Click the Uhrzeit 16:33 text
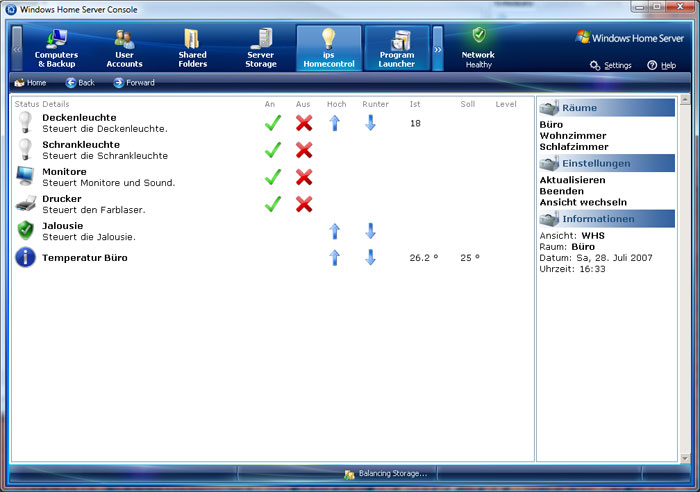The image size is (700, 492). tap(572, 269)
